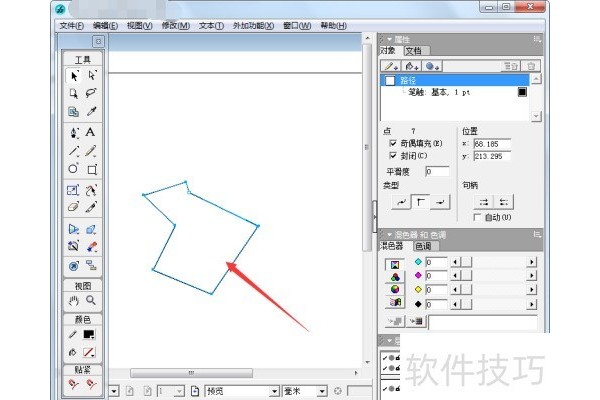Image resolution: width=600 pixels, height=400 pixels.
Task: Switch mixer to CMYK mode
Action: (395, 264)
